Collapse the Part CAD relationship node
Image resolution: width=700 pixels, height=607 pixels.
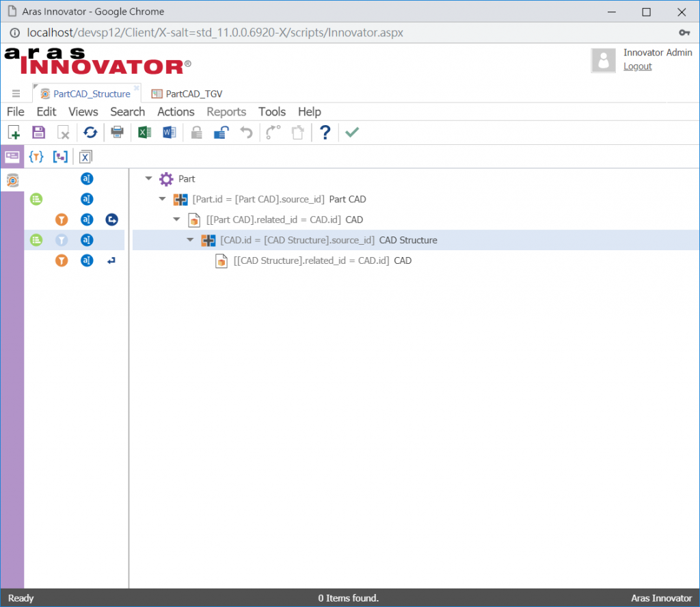(163, 199)
